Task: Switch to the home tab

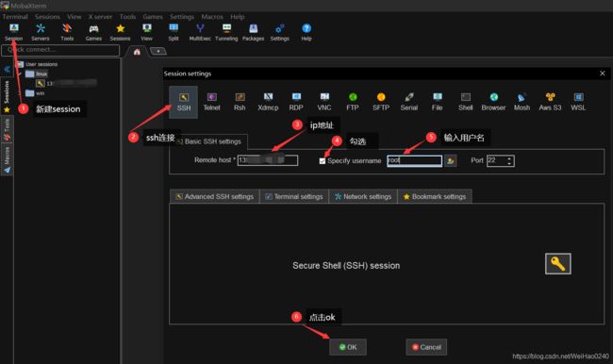Action: click(137, 52)
